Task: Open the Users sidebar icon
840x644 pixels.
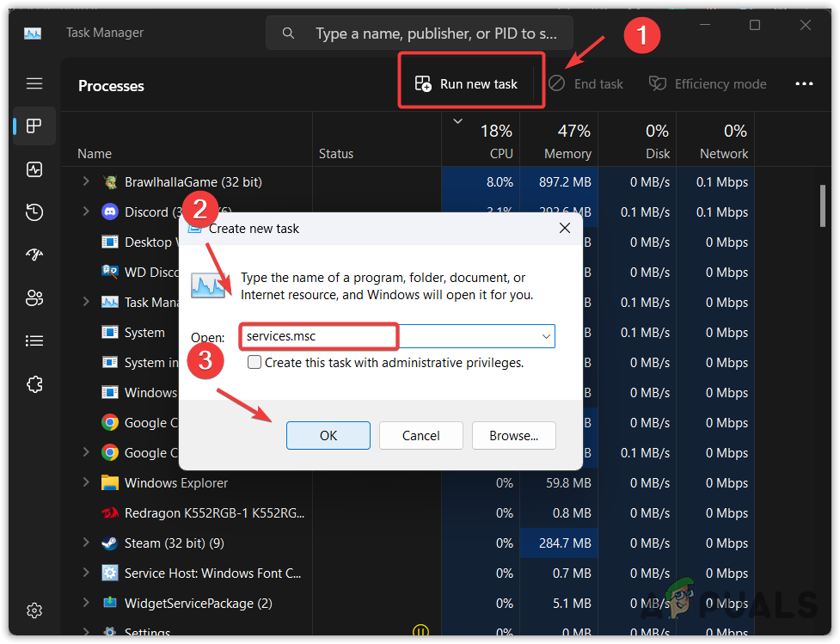Action: [x=34, y=297]
